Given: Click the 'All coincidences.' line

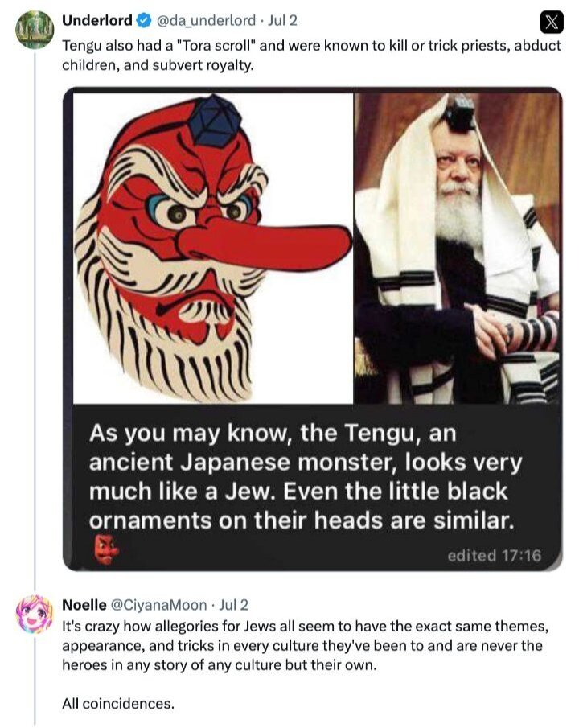Looking at the screenshot, I should [118, 704].
